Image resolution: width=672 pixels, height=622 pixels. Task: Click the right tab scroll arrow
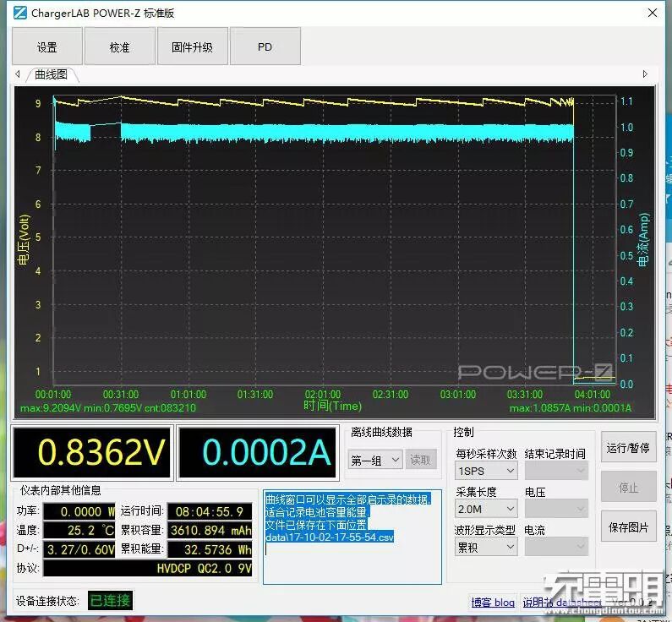pos(645,74)
